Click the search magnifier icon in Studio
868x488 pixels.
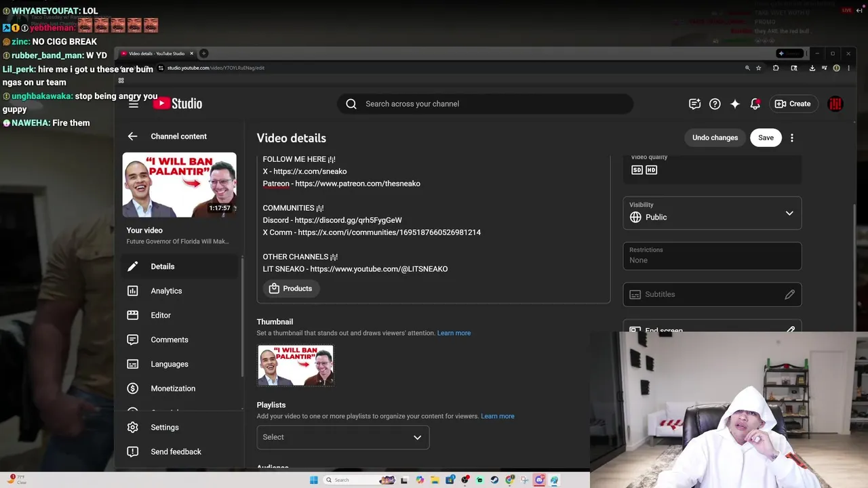[x=351, y=104]
